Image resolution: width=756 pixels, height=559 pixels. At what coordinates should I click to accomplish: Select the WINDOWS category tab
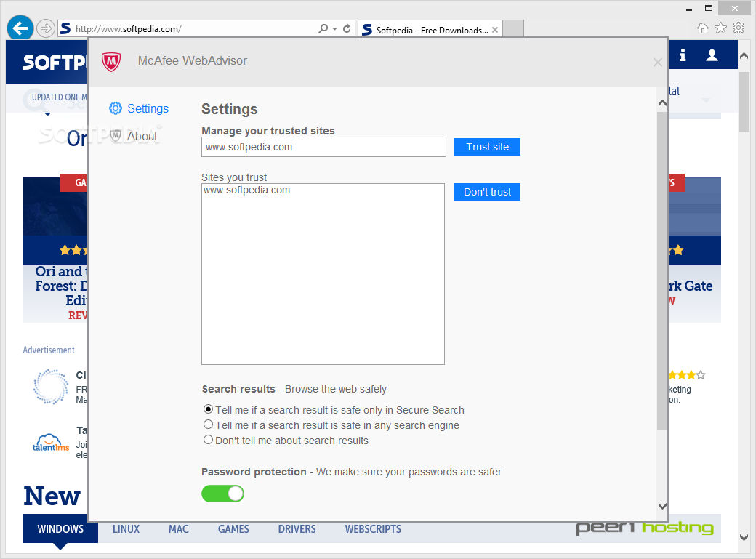pos(60,529)
